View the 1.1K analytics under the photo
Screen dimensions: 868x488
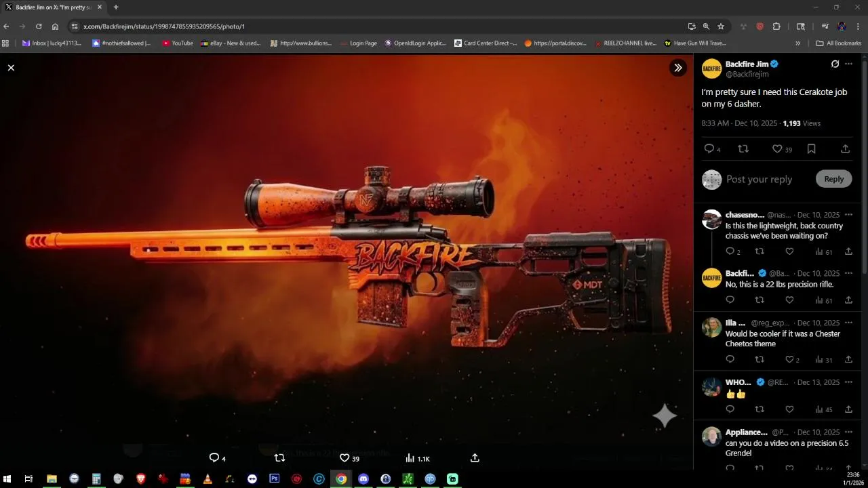click(417, 458)
